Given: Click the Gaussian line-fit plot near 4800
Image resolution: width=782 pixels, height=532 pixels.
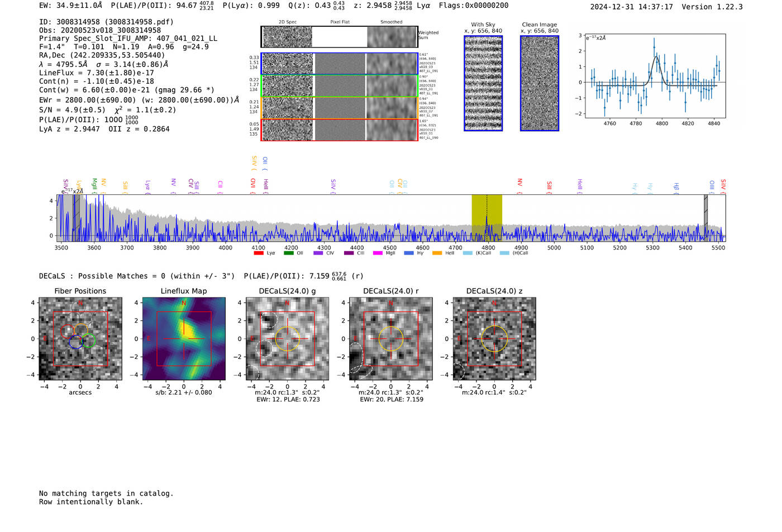Looking at the screenshot, I should click(655, 76).
